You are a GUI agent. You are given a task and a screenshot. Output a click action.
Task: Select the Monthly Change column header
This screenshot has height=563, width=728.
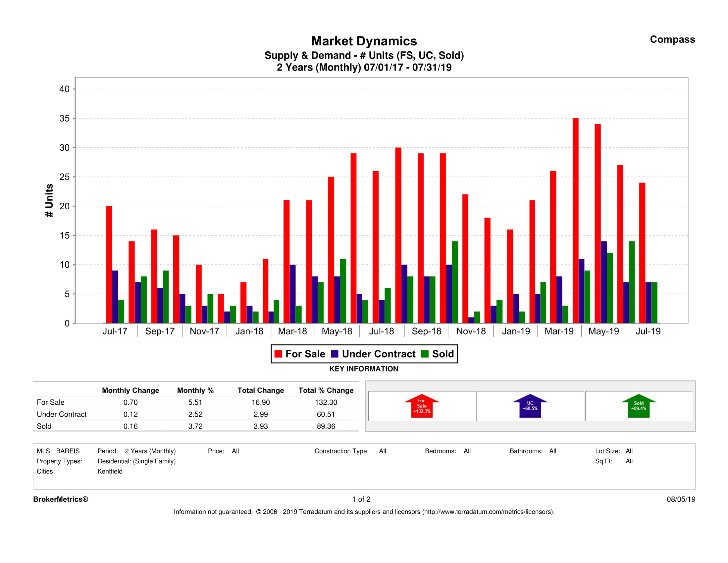click(x=130, y=390)
